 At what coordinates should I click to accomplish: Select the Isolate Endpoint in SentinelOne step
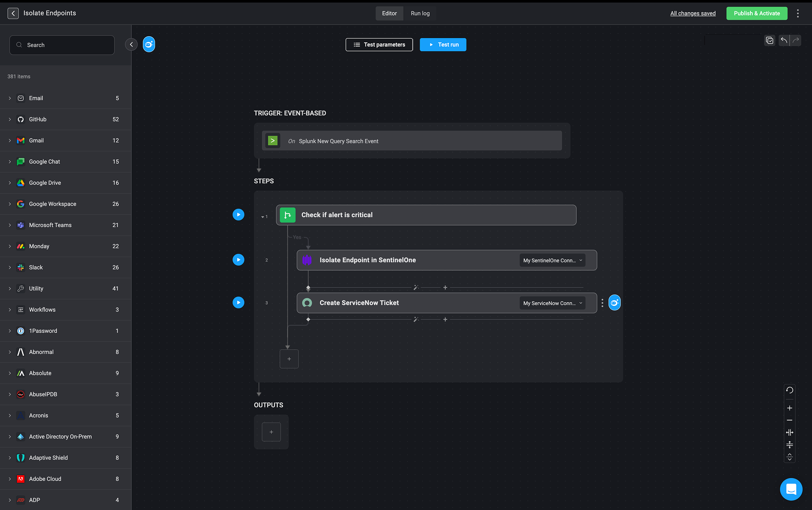point(447,260)
